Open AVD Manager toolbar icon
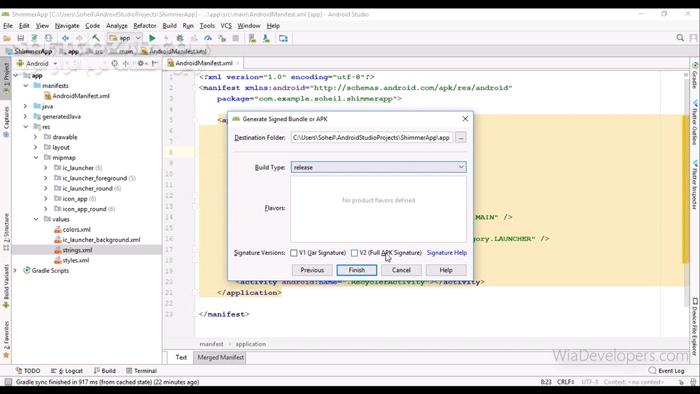Viewport: 700px width, 394px height. [252, 38]
